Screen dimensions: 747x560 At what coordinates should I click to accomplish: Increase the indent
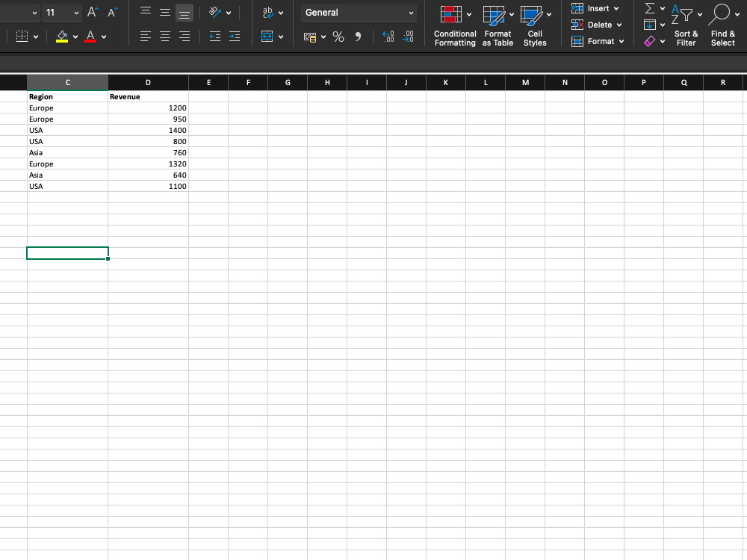click(235, 36)
